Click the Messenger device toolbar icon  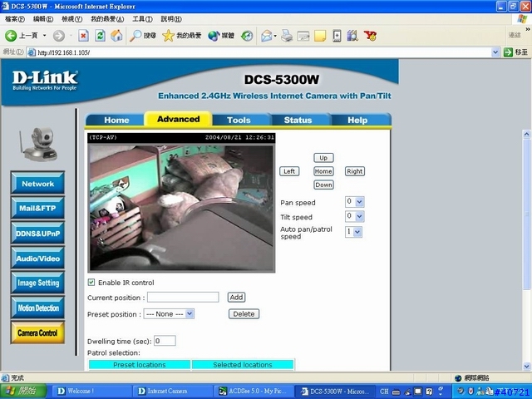coord(337,36)
